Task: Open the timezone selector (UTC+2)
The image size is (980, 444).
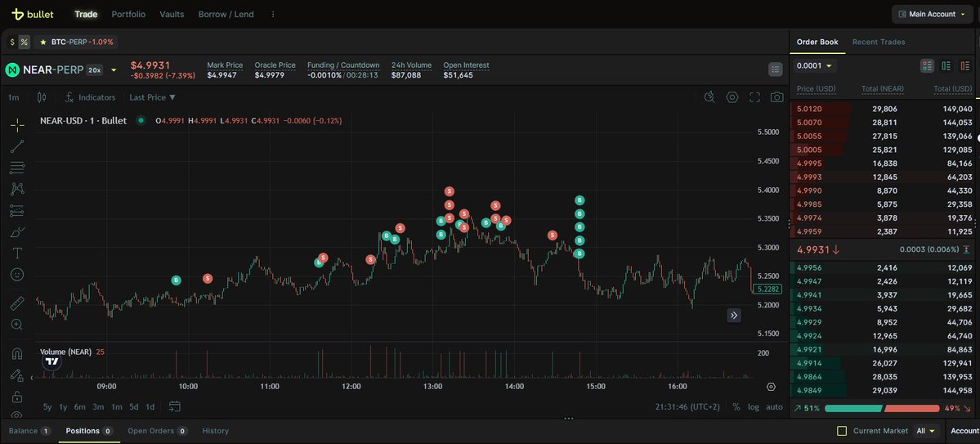Action: pyautogui.click(x=687, y=406)
